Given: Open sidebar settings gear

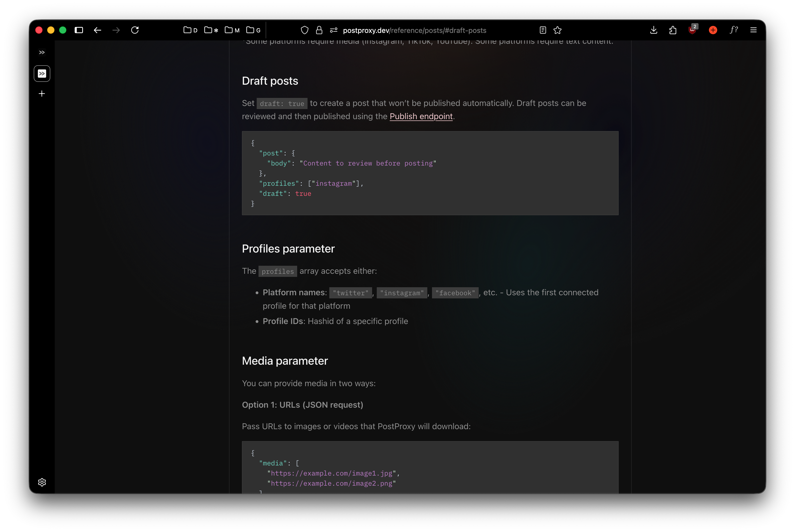Looking at the screenshot, I should (42, 482).
